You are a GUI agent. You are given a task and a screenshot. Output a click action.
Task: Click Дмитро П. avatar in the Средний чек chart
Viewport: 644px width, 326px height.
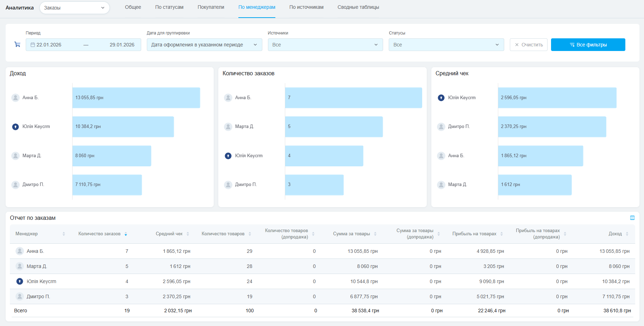coord(441,127)
